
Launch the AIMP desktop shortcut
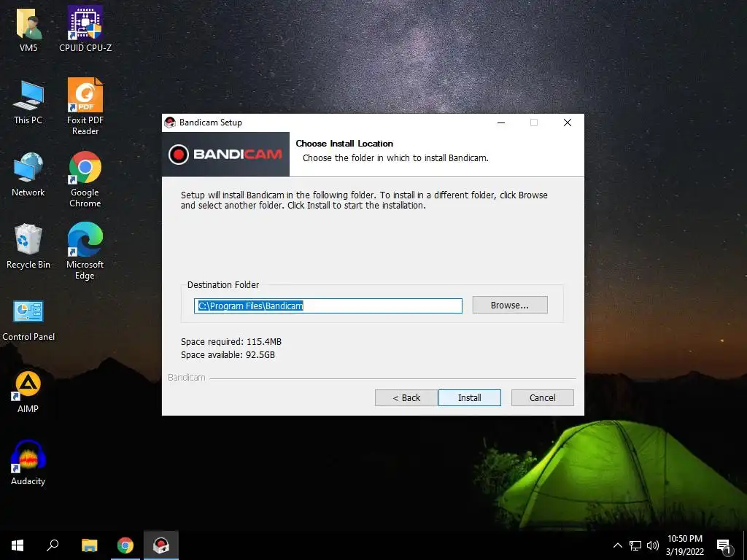pyautogui.click(x=28, y=392)
